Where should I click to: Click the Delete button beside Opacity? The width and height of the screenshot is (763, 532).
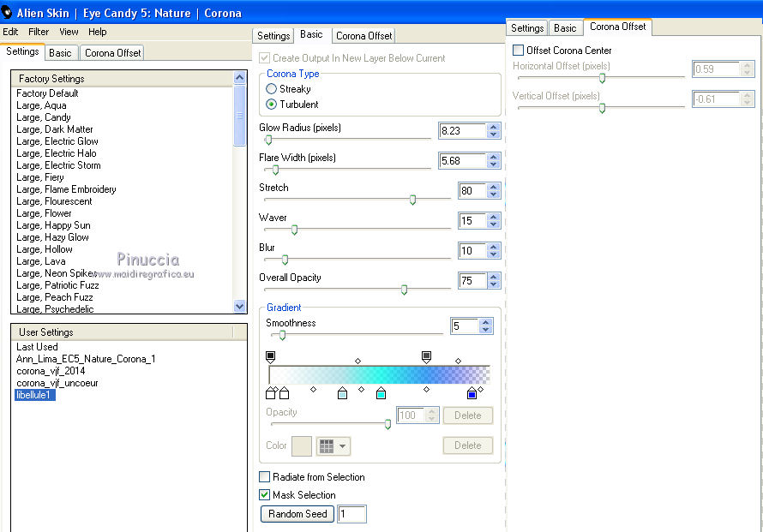467,415
